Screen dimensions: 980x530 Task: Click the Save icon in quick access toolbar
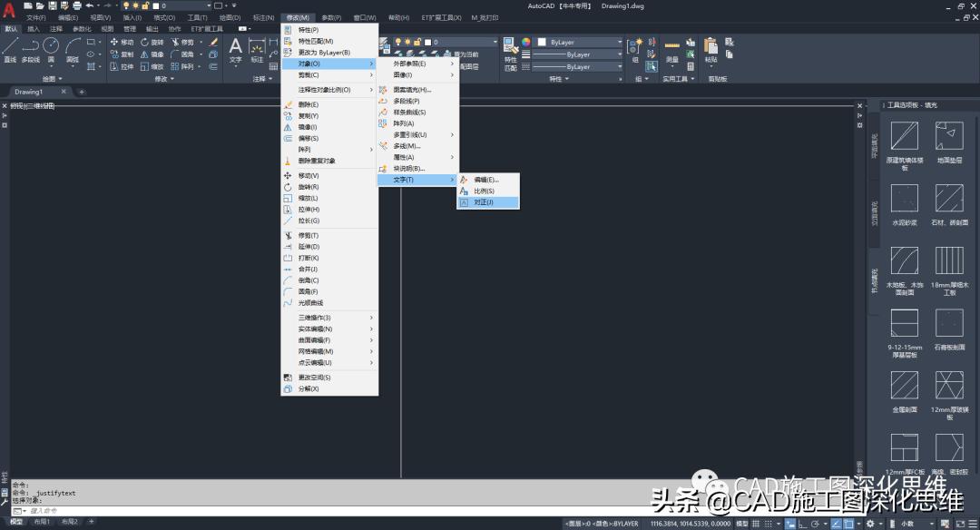click(52, 5)
